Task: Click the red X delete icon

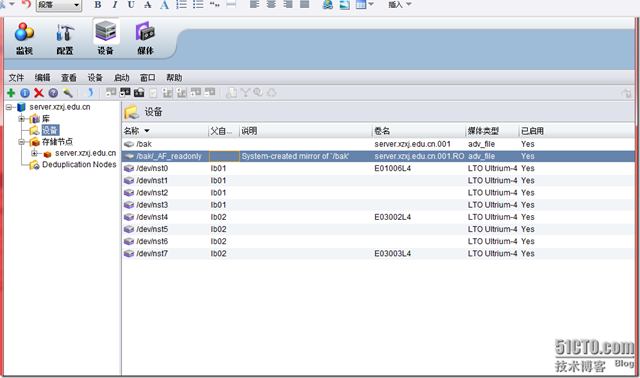Action: (39, 93)
